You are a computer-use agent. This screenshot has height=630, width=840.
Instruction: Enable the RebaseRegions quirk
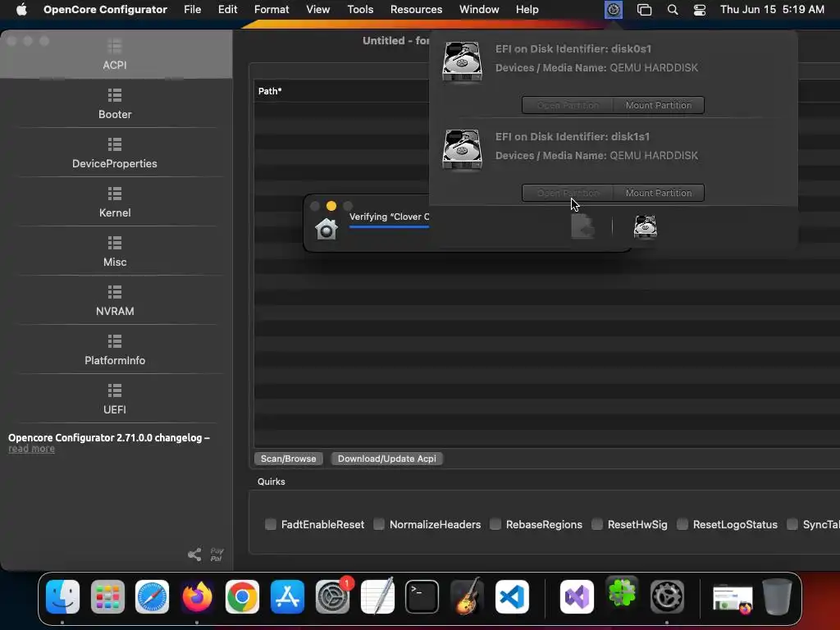click(495, 524)
